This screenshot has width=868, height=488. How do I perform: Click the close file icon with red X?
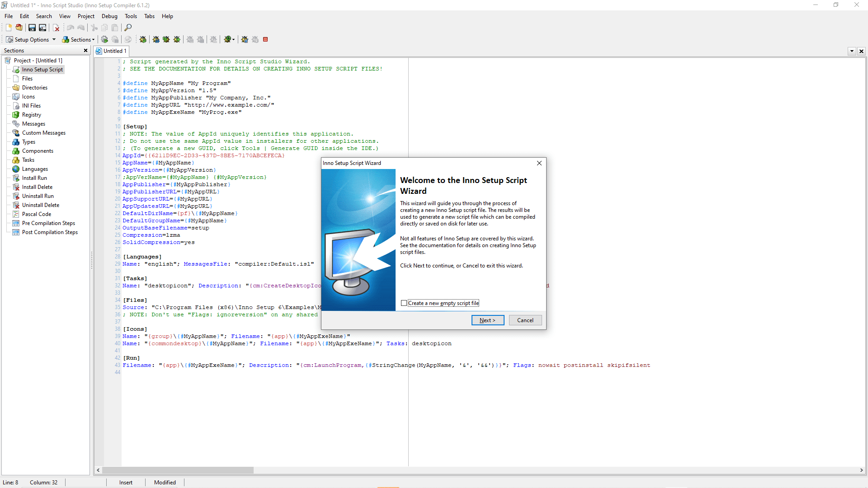[56, 28]
